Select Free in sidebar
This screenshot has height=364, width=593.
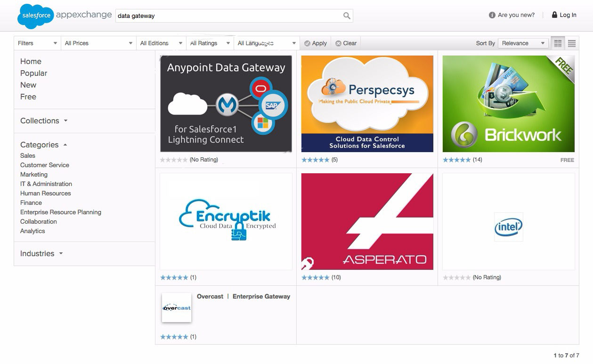28,97
